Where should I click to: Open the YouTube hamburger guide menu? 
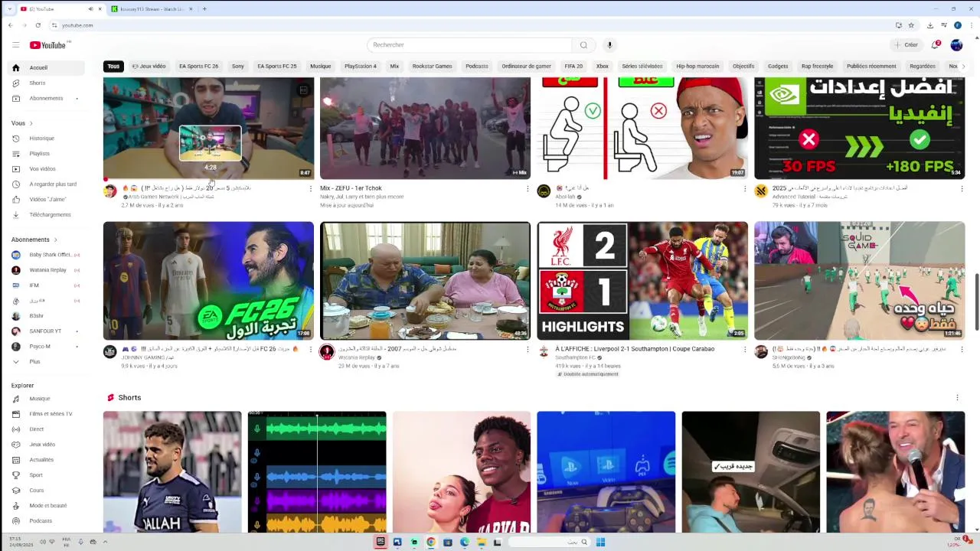pos(15,45)
